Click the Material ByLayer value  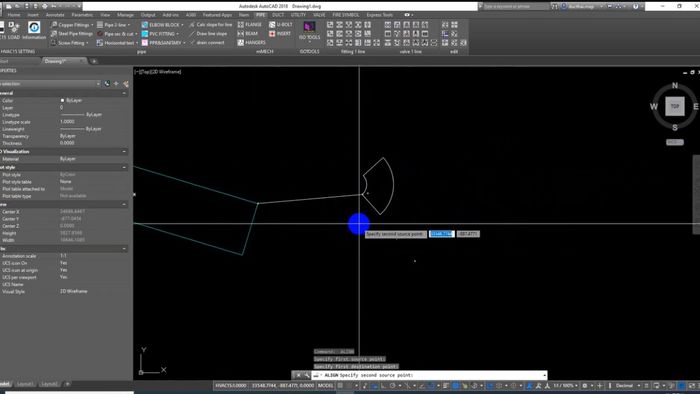pos(68,159)
